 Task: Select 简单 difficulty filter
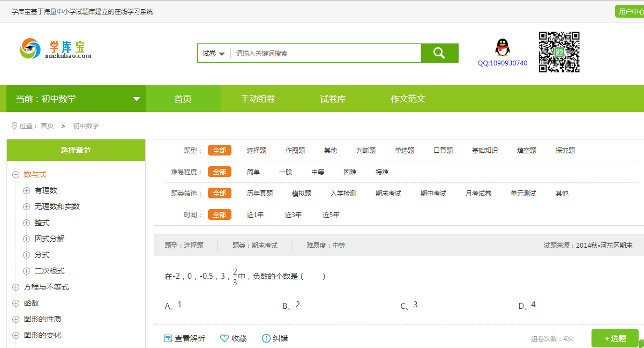coord(253,172)
